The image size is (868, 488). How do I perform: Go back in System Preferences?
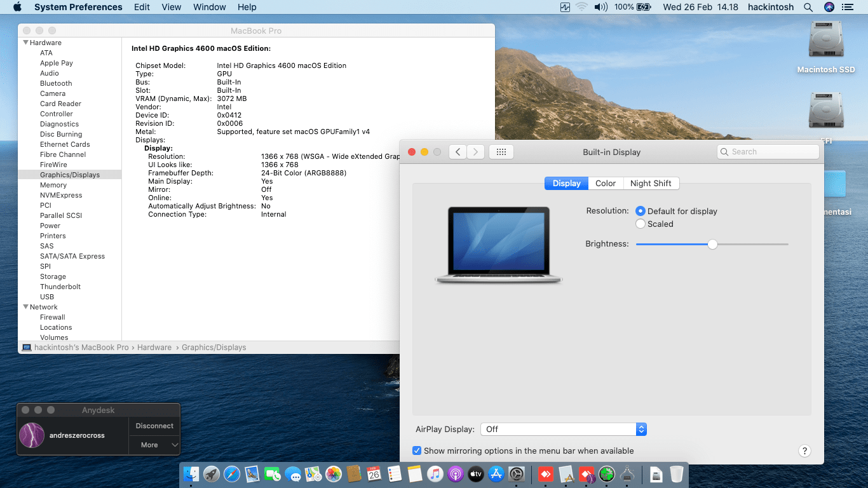458,152
